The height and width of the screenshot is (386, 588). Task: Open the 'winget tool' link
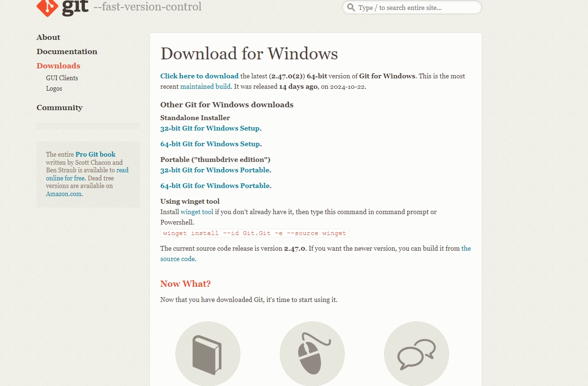(197, 212)
